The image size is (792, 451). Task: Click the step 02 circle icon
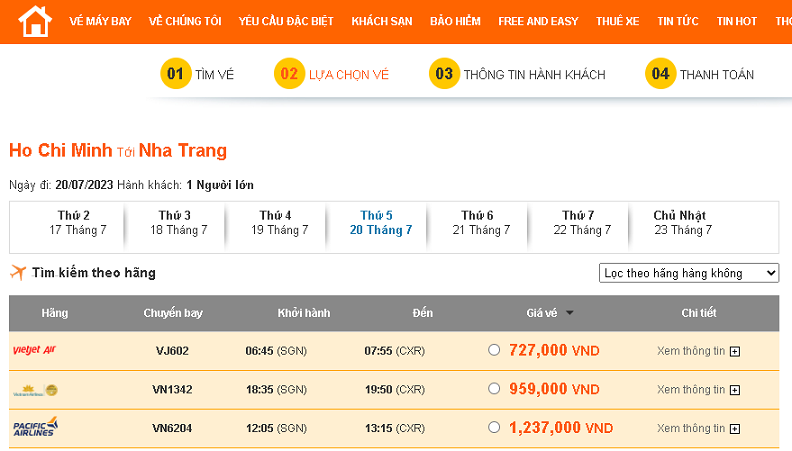[289, 74]
